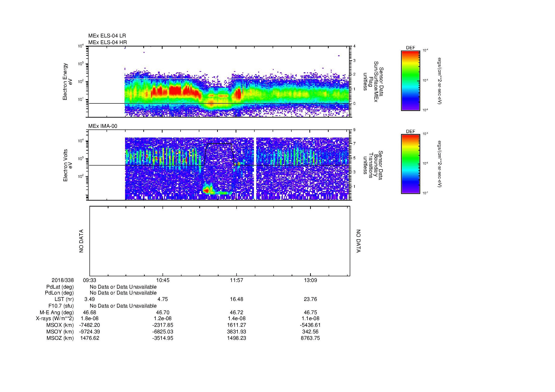Click the X-rays value 1.8e-08
The height and width of the screenshot is (392, 555).
point(90,318)
